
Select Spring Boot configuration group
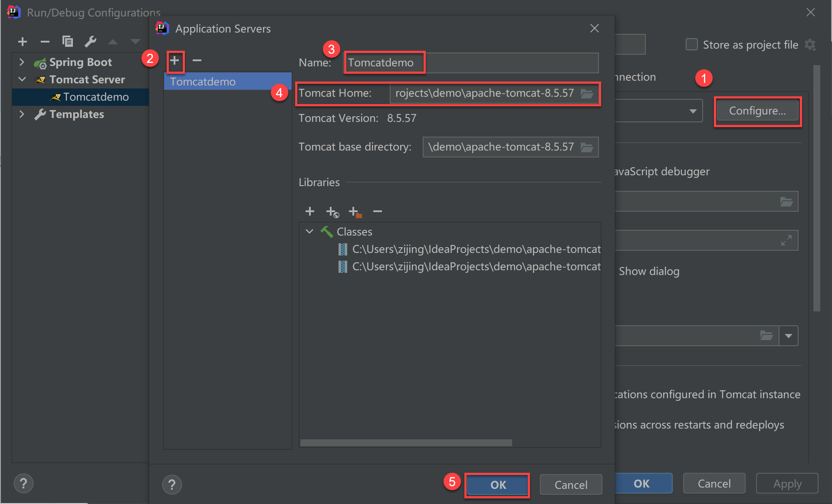pos(81,62)
